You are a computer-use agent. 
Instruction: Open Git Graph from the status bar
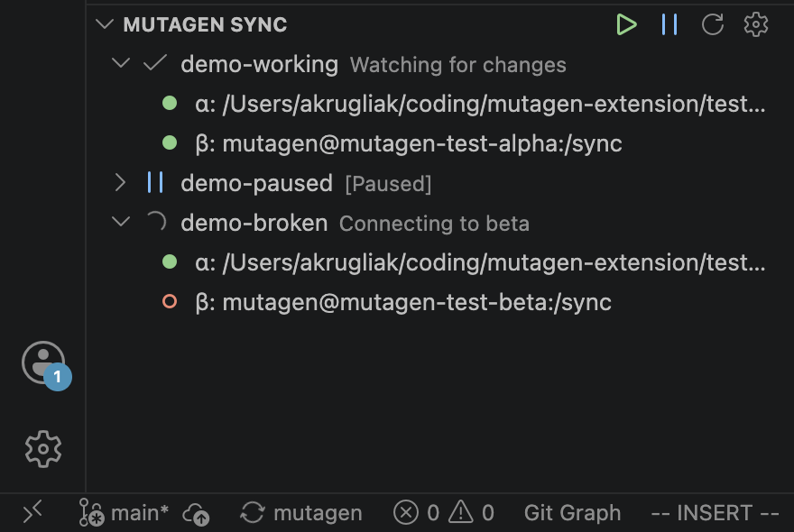572,513
